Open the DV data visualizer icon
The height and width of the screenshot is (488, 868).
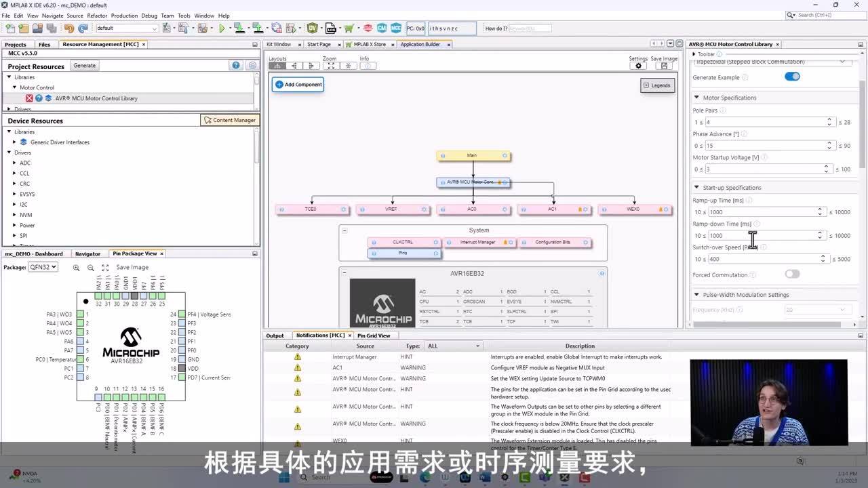312,28
